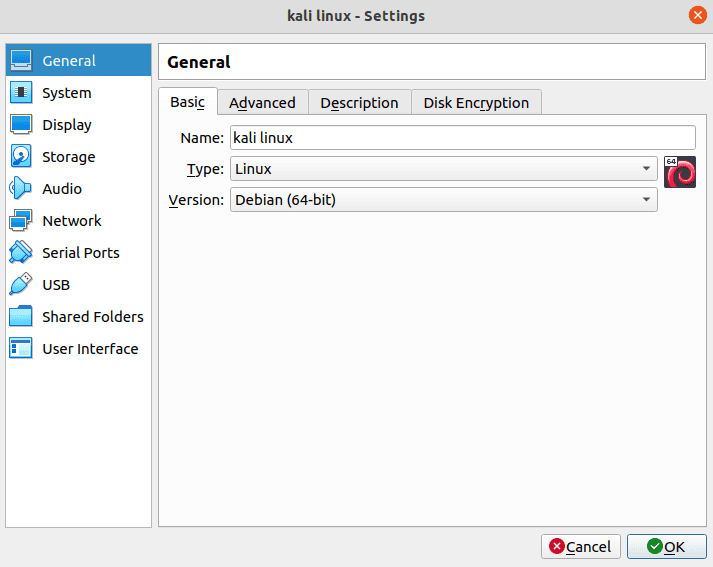The height and width of the screenshot is (567, 713).
Task: Select the 'Serial Ports' label in sidebar
Action: click(x=81, y=253)
